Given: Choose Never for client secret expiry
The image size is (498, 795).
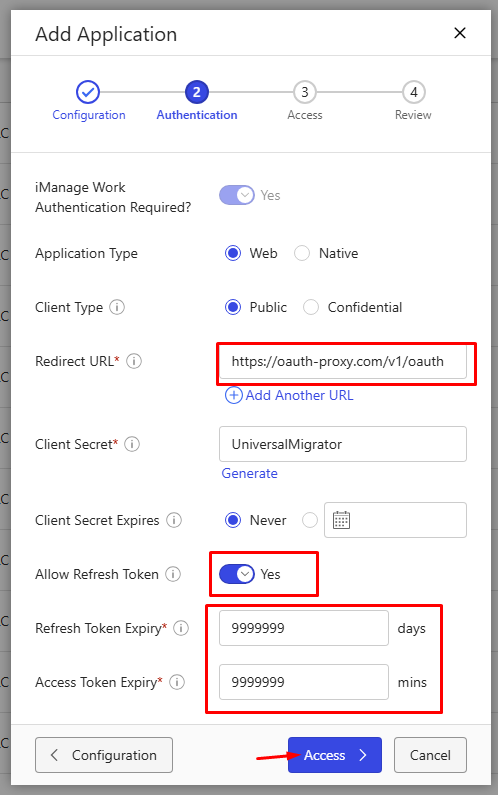Looking at the screenshot, I should 233,520.
